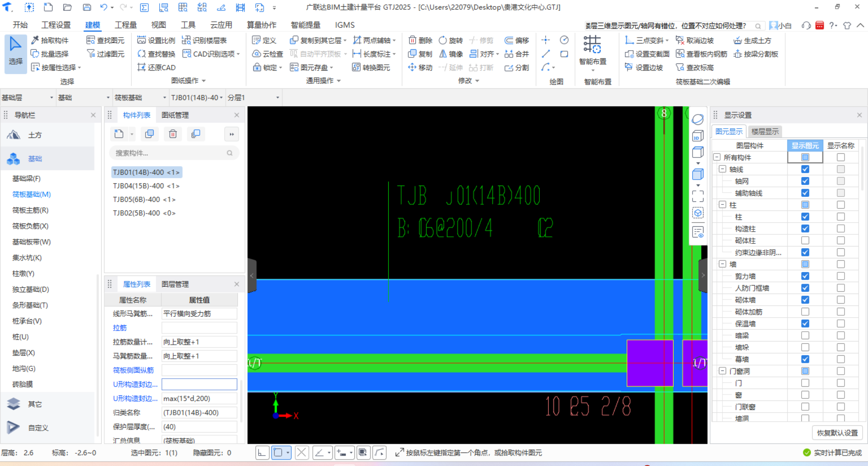Select the 批量选择 batch select tool
The height and width of the screenshot is (466, 868).
coord(50,54)
